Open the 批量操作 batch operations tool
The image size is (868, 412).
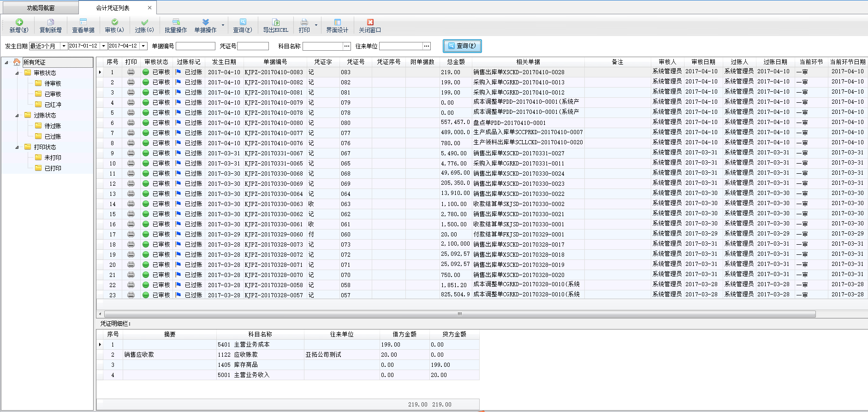click(176, 22)
